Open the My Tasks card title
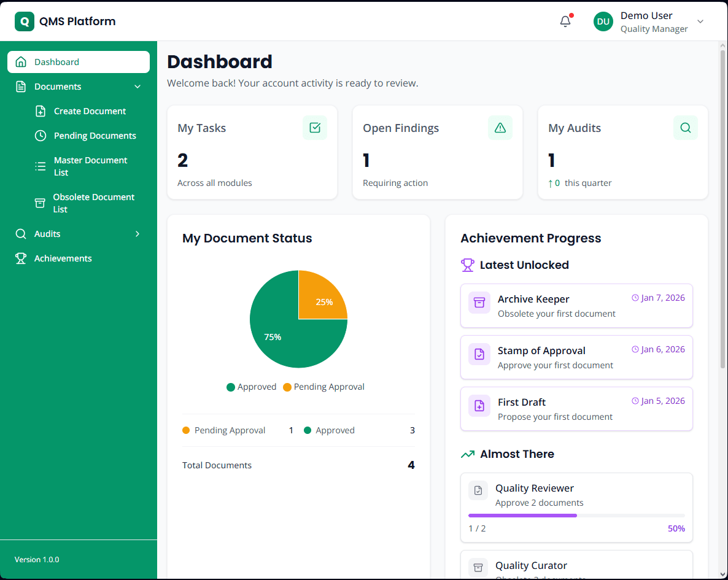This screenshot has width=728, height=580. pos(201,128)
